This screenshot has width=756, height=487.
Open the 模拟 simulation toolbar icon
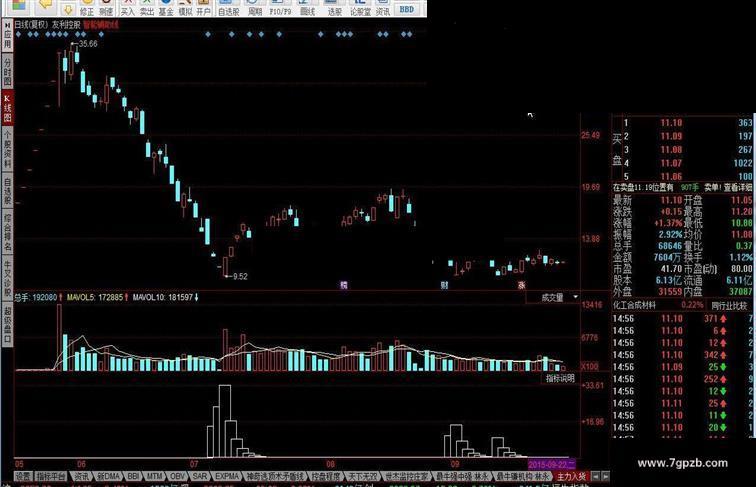click(185, 8)
